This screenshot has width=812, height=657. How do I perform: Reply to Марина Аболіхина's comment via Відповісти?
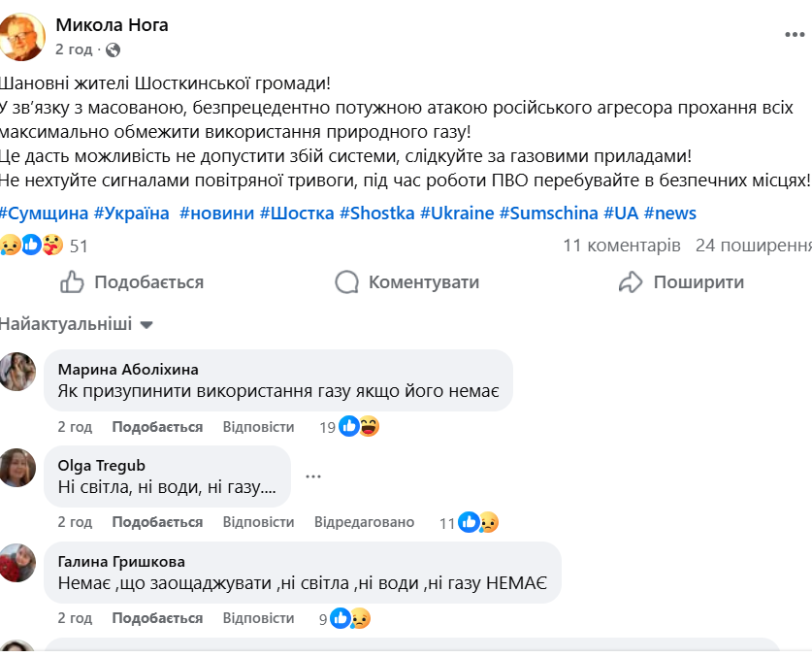[258, 427]
